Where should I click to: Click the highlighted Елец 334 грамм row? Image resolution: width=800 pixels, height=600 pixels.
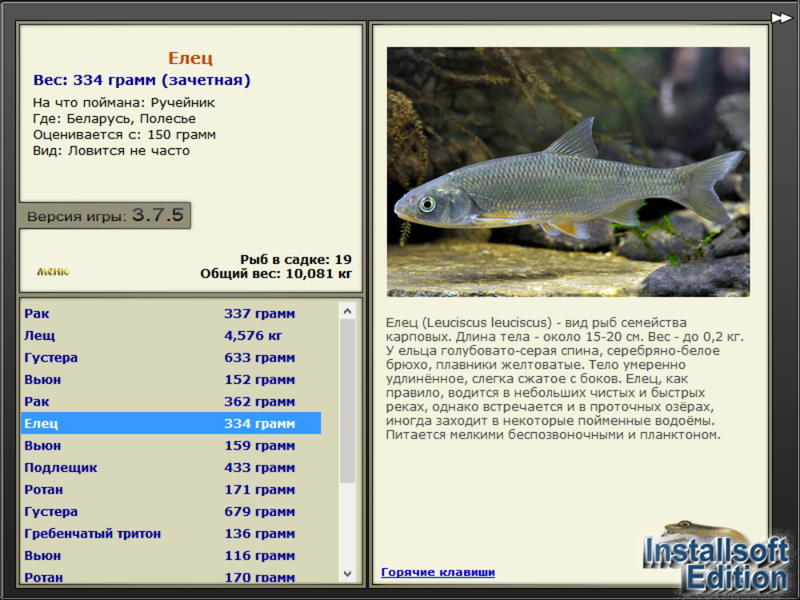[x=171, y=423]
